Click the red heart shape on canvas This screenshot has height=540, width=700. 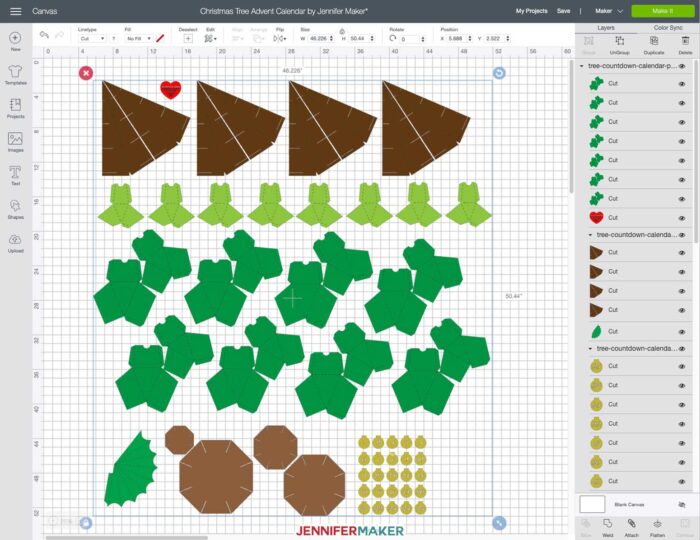171,89
